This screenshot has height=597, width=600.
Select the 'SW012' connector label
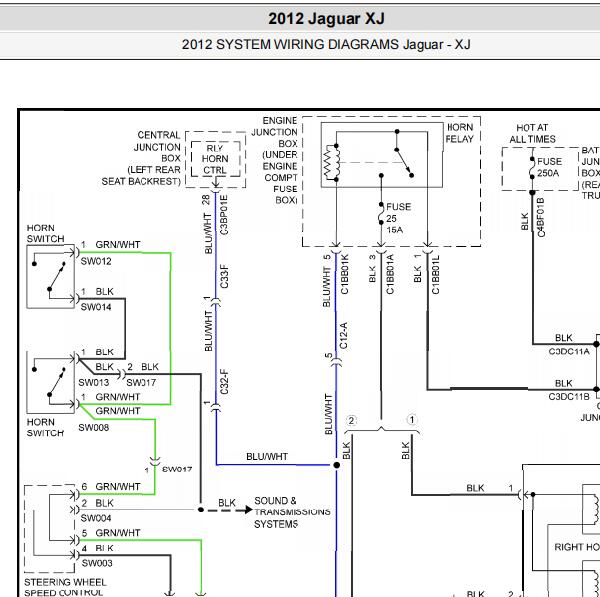pyautogui.click(x=96, y=261)
